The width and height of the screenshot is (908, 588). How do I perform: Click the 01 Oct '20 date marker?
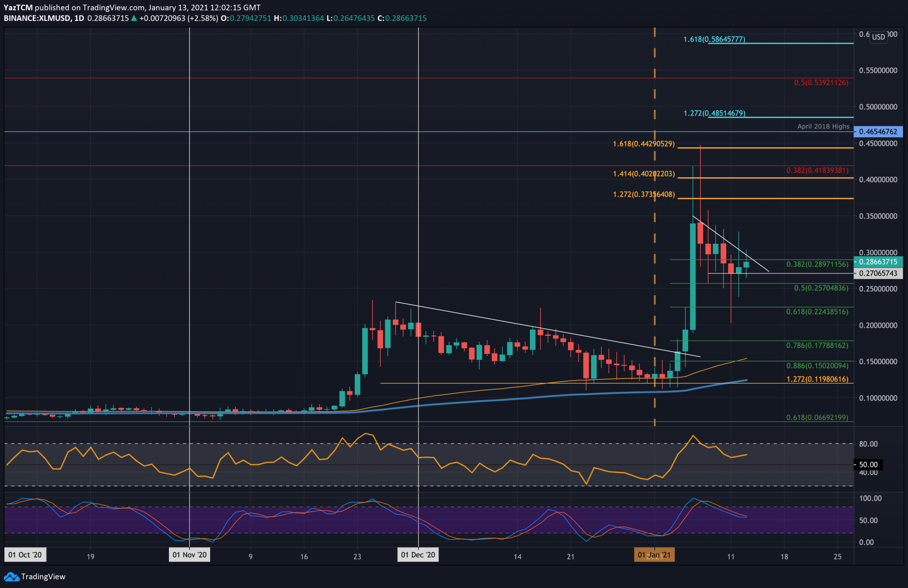coord(25,555)
